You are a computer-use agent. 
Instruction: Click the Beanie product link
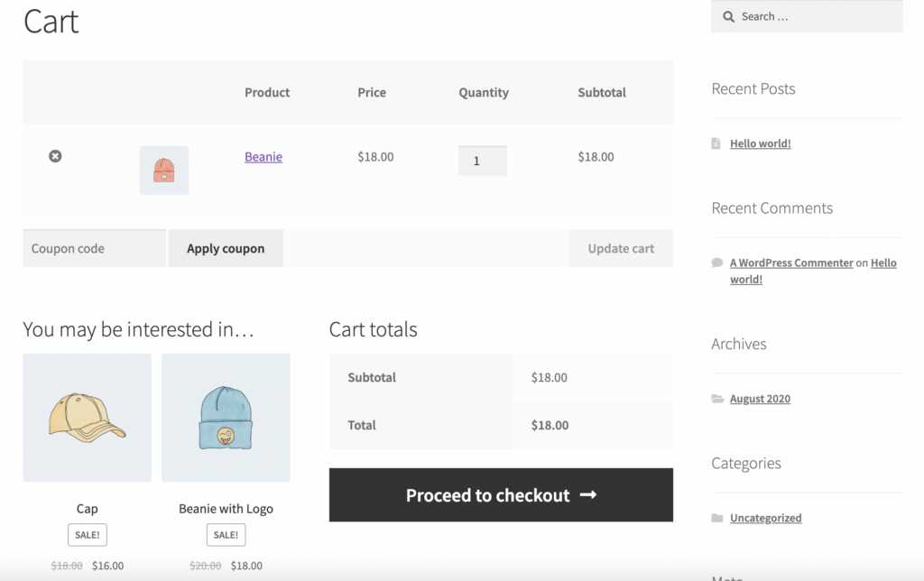click(x=263, y=157)
